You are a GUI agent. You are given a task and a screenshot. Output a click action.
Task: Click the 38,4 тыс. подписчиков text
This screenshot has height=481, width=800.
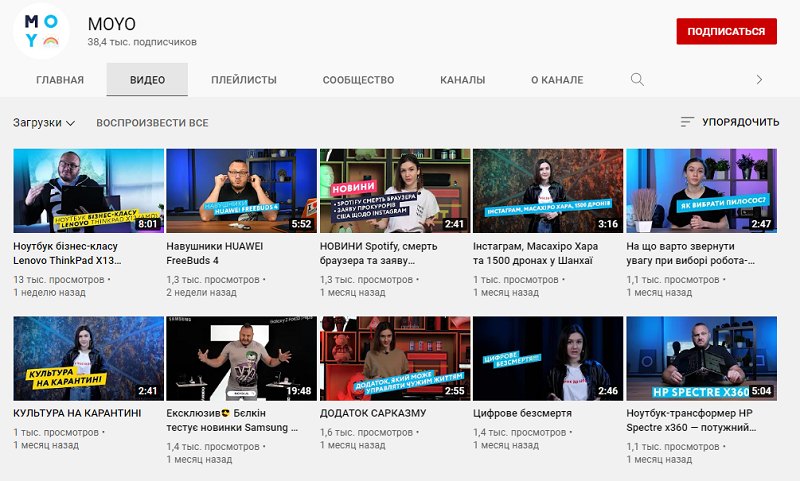click(142, 42)
